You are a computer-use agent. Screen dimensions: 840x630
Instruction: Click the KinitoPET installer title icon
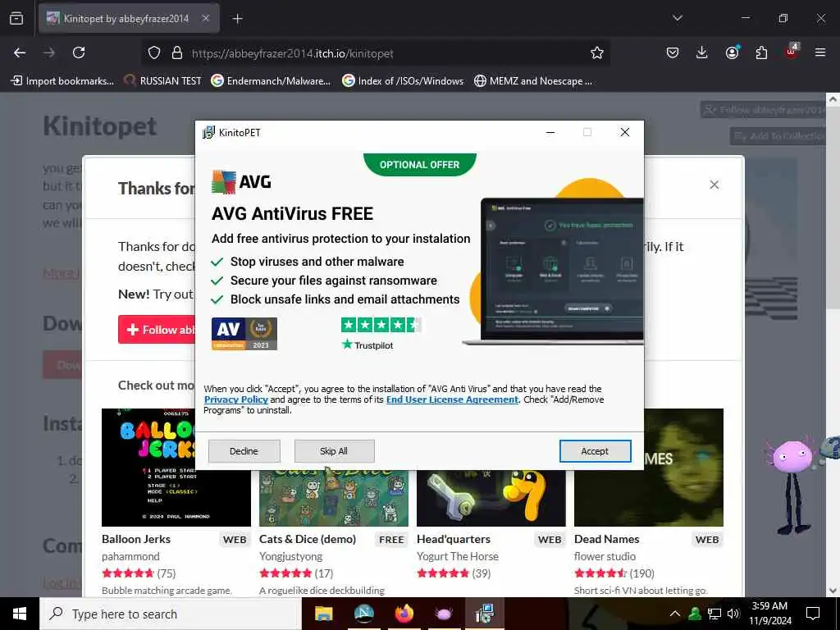[208, 132]
